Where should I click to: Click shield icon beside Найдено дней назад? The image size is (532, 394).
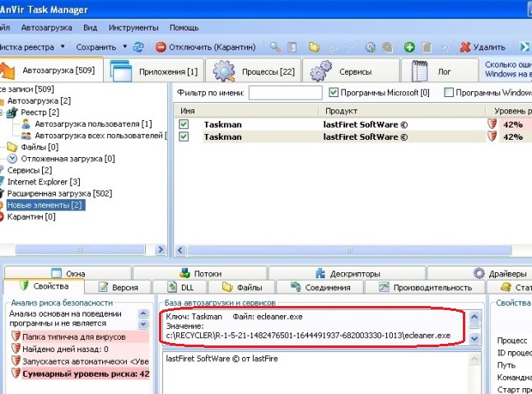(x=16, y=349)
